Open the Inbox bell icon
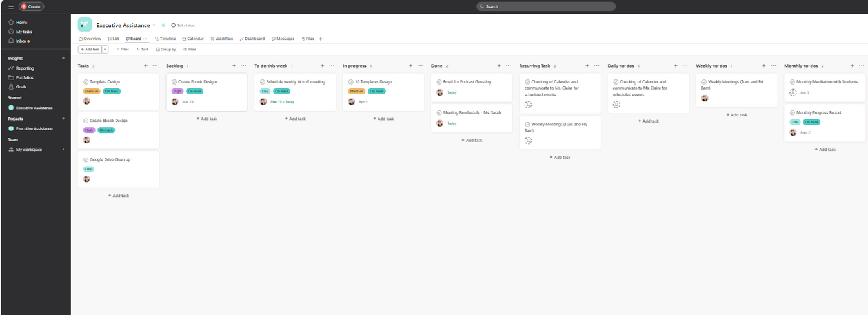This screenshot has width=868, height=315. [11, 41]
